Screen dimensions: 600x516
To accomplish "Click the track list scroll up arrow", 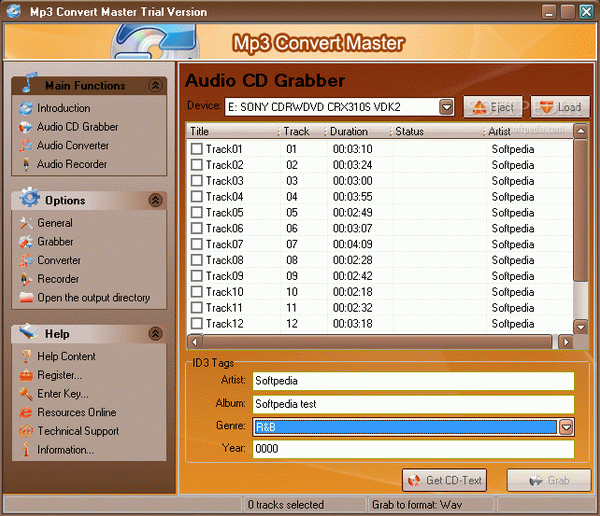I will click(581, 131).
